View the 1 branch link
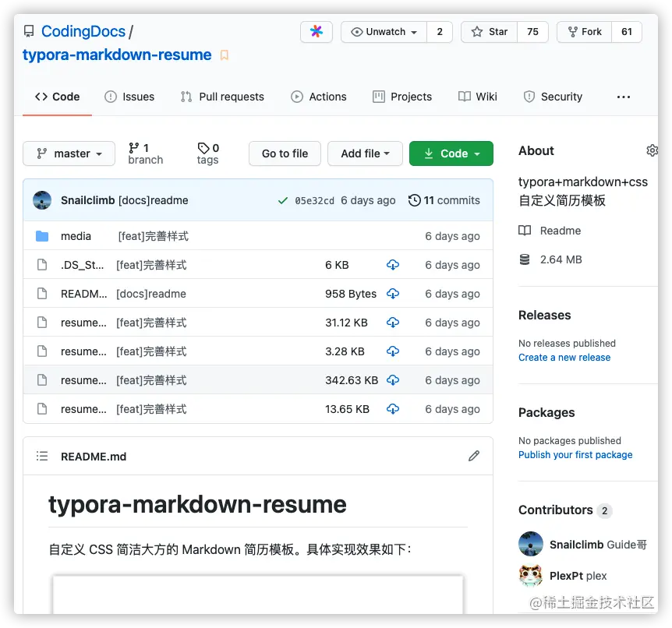672x628 pixels. coord(145,153)
